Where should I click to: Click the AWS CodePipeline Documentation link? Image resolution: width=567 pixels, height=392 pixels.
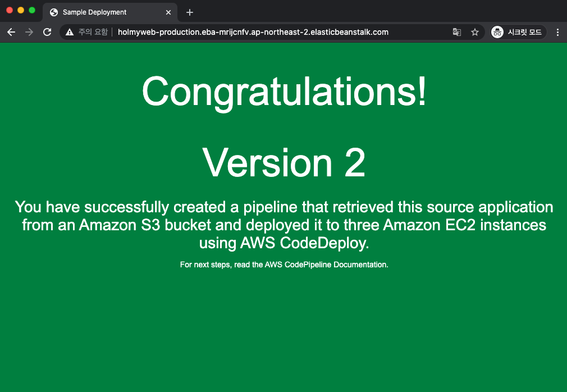326,265
